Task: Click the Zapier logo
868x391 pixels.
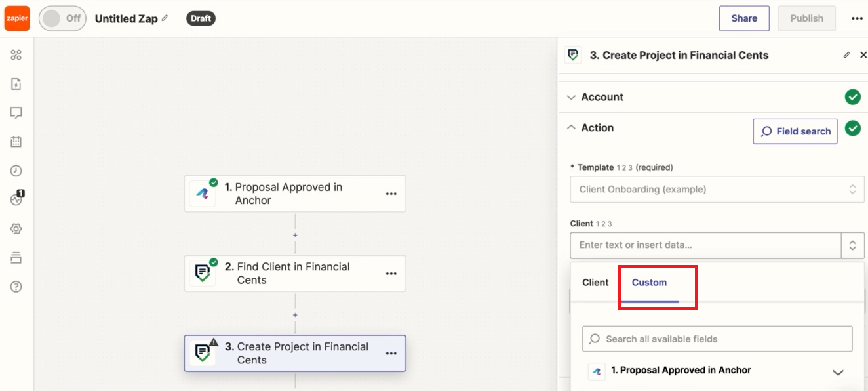Action: pos(16,18)
